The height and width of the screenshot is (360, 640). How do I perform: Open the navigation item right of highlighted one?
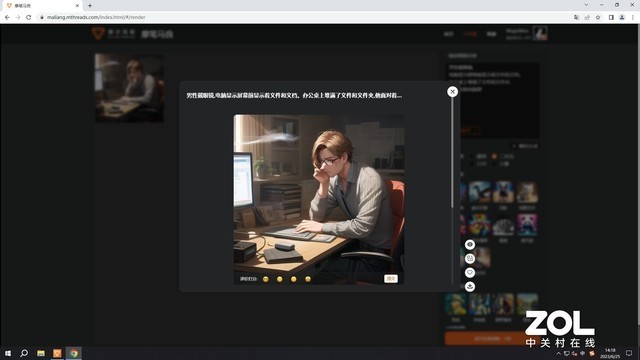pos(491,34)
